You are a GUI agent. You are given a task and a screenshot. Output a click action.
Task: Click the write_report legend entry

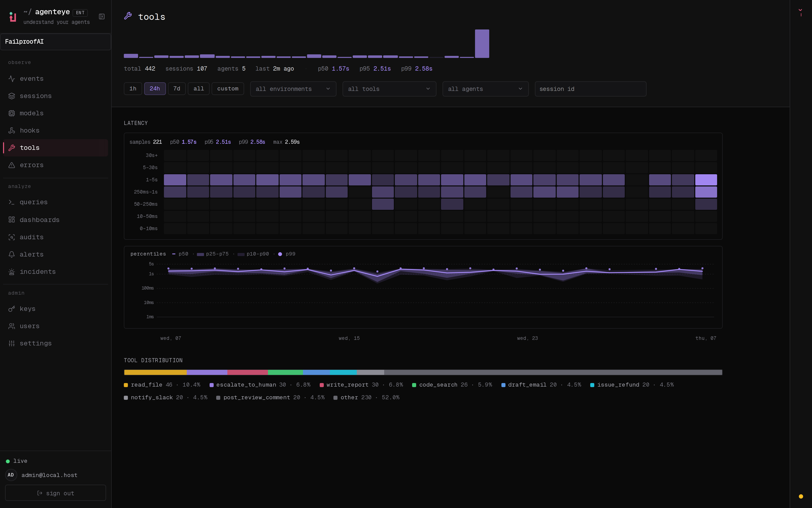(x=361, y=385)
